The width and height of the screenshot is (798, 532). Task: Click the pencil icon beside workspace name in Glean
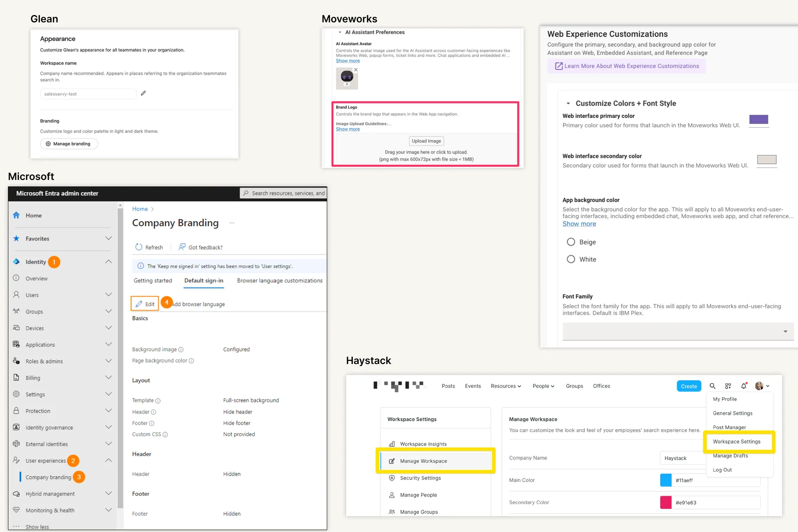click(143, 93)
